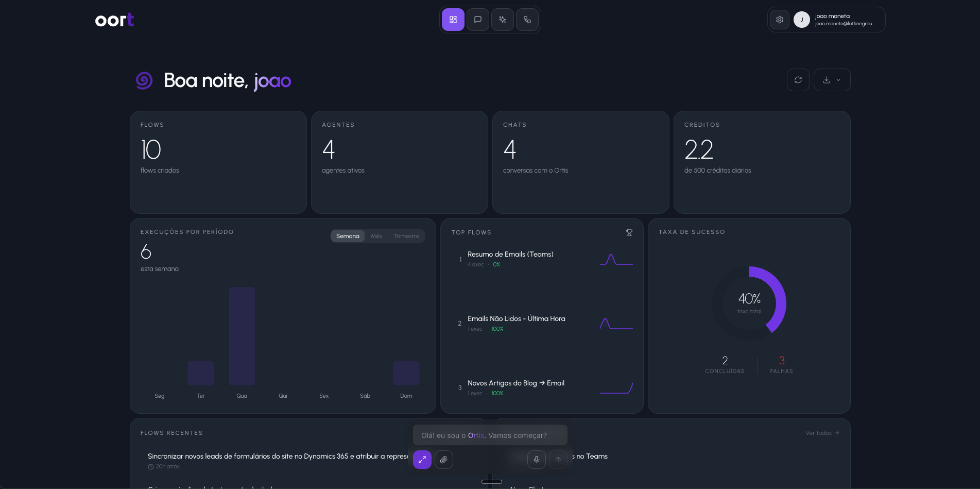Click Ver todos link
Screen dimensions: 980x489
click(822, 433)
